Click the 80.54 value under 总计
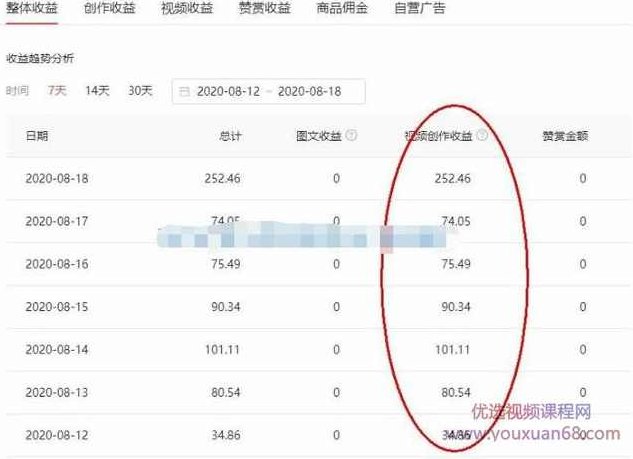The height and width of the screenshot is (459, 633). click(x=226, y=392)
